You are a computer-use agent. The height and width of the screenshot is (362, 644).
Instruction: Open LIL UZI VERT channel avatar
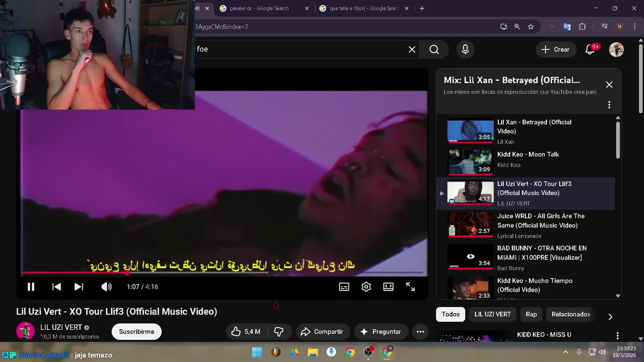pyautogui.click(x=25, y=331)
